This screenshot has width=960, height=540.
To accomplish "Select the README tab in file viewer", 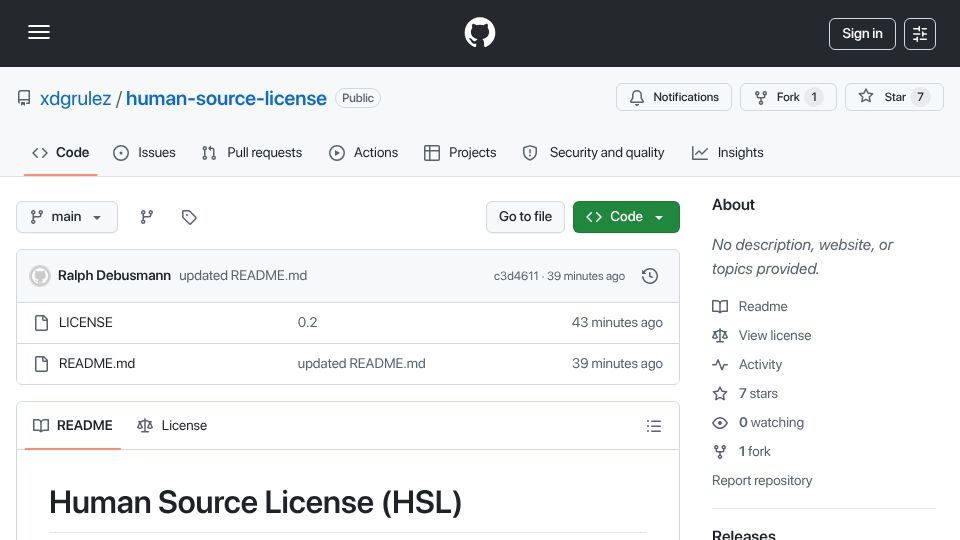I will pyautogui.click(x=73, y=426).
